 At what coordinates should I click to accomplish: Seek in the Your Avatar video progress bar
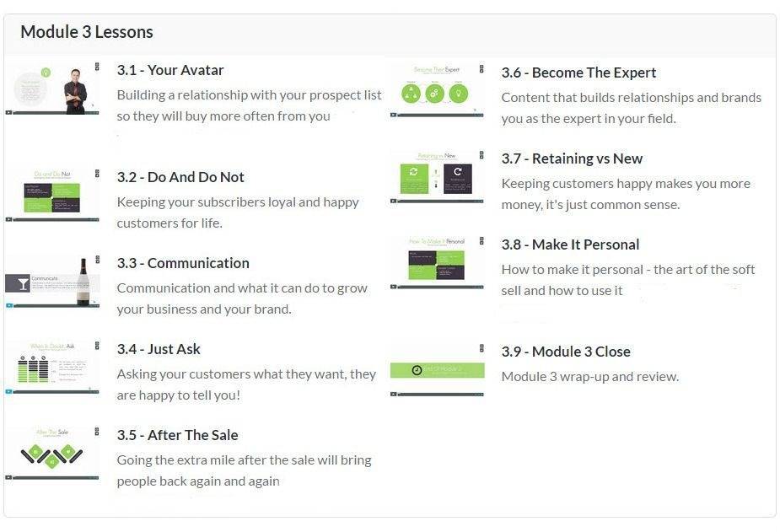pyautogui.click(x=55, y=113)
